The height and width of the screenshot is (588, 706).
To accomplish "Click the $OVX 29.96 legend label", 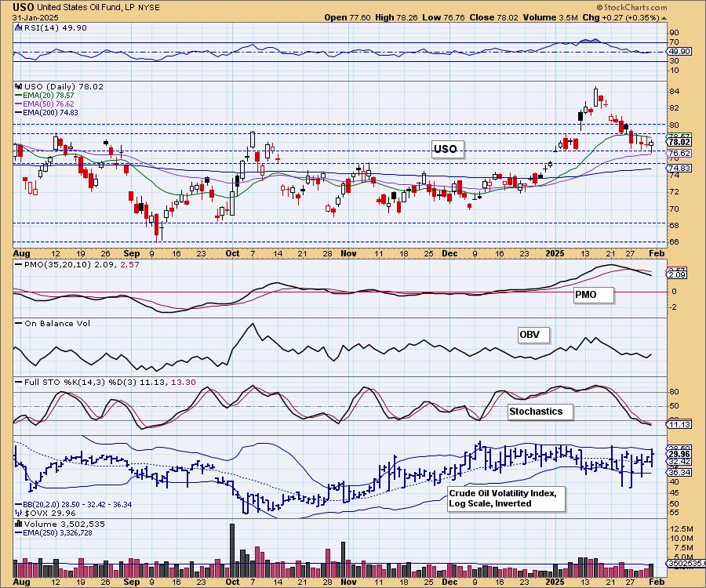I will (x=45, y=513).
